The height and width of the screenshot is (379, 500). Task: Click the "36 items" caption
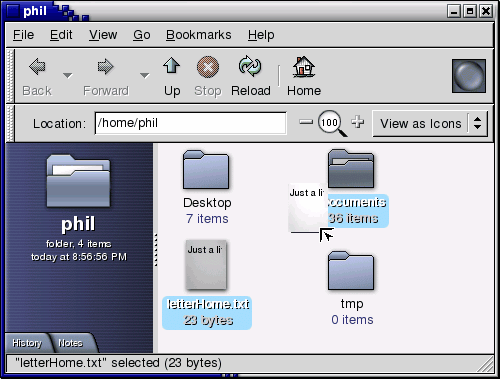(x=353, y=218)
